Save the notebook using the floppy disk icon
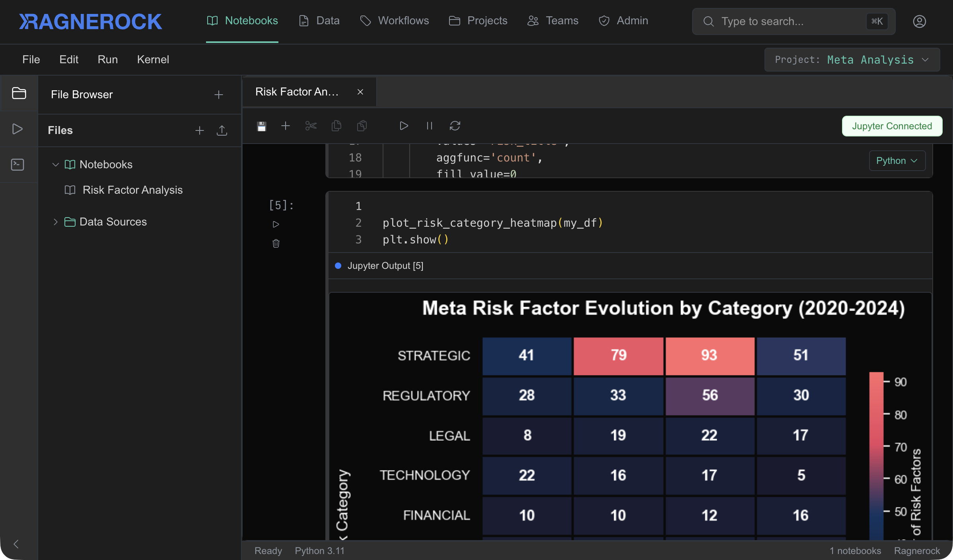This screenshot has height=560, width=953. pyautogui.click(x=262, y=126)
